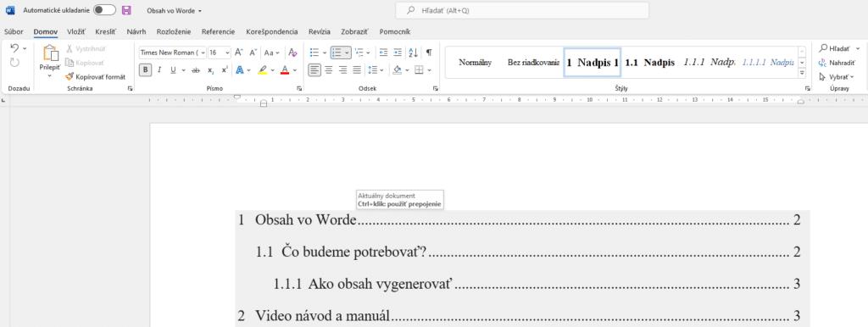Apply the red font color A button
Viewport: 868px width, 327px height.
pos(285,70)
